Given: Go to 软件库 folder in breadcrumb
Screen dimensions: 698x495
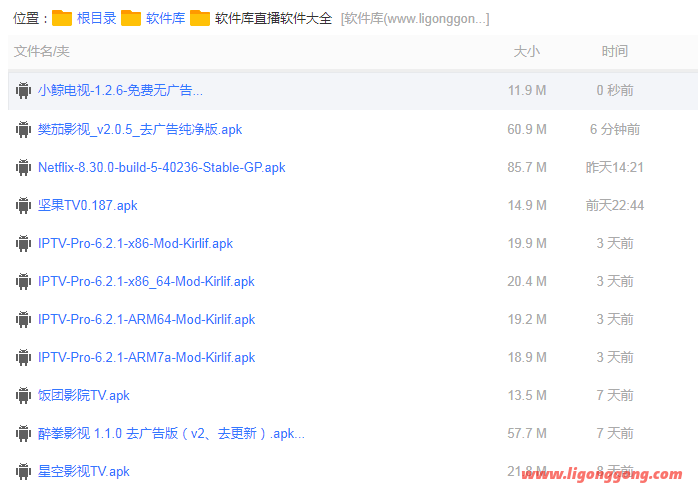Looking at the screenshot, I should [166, 18].
